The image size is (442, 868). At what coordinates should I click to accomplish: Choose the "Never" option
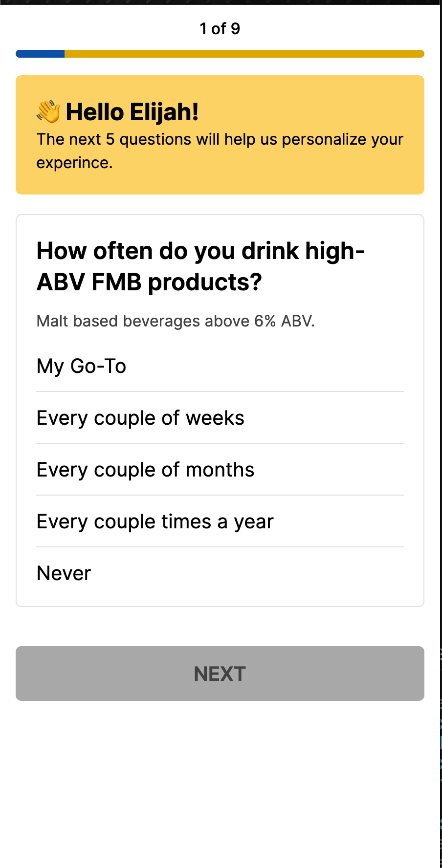64,573
